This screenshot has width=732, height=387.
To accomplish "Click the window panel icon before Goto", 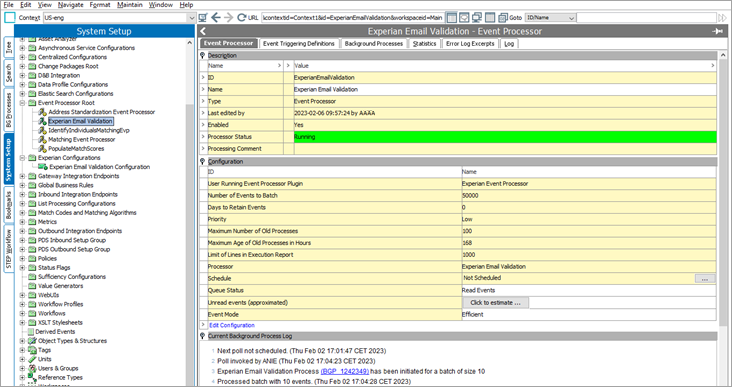I will pyautogui.click(x=490, y=18).
